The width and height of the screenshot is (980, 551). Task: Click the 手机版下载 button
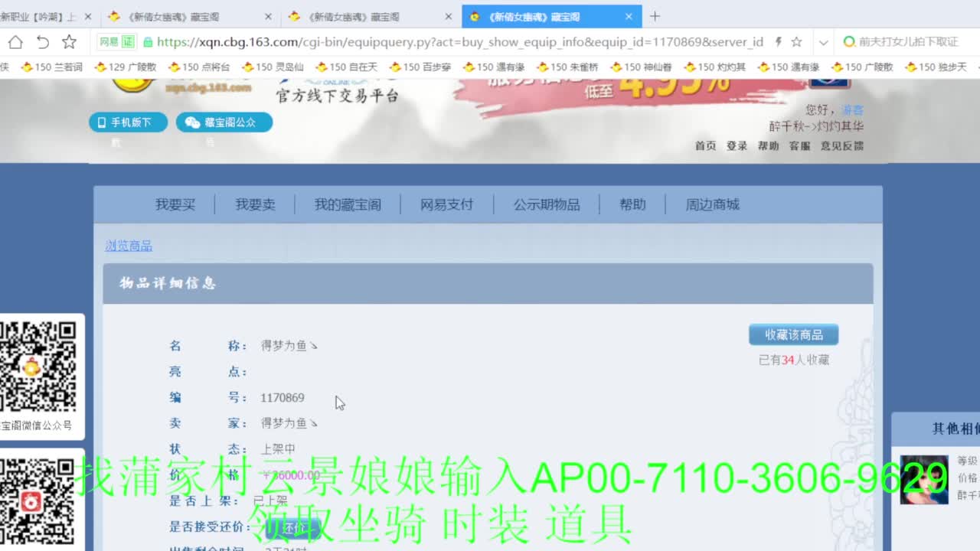[128, 122]
